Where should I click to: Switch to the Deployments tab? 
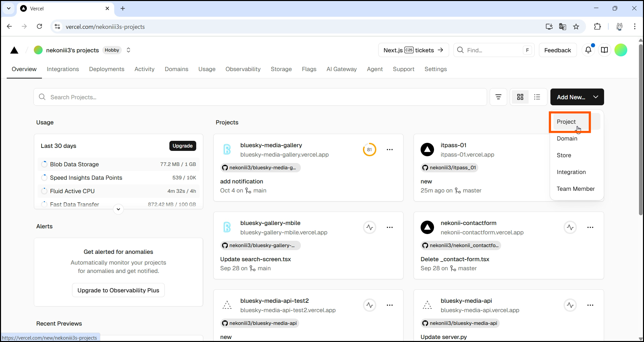(x=107, y=69)
